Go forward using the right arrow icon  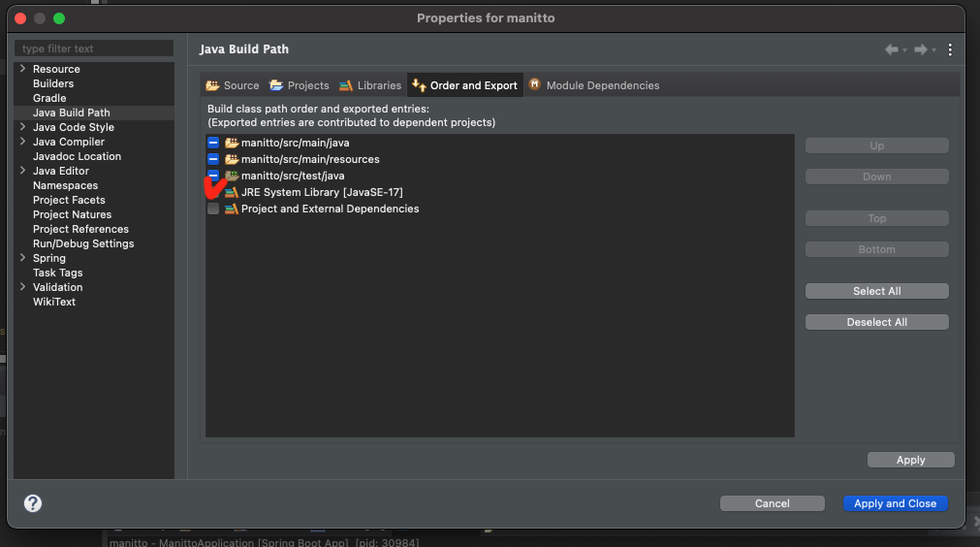click(x=920, y=49)
